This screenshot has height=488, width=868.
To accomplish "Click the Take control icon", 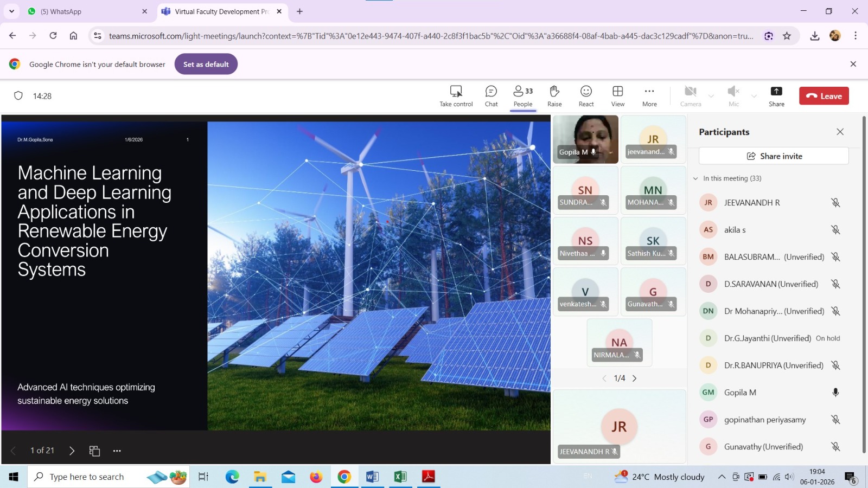I will pos(456,96).
